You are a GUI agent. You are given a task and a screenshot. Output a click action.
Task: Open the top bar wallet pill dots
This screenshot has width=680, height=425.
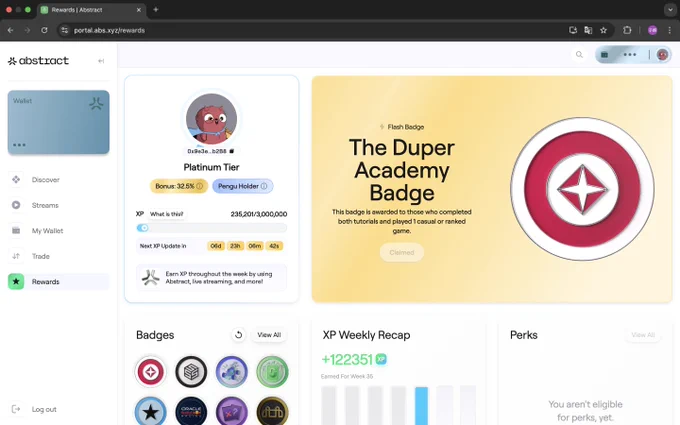point(630,55)
